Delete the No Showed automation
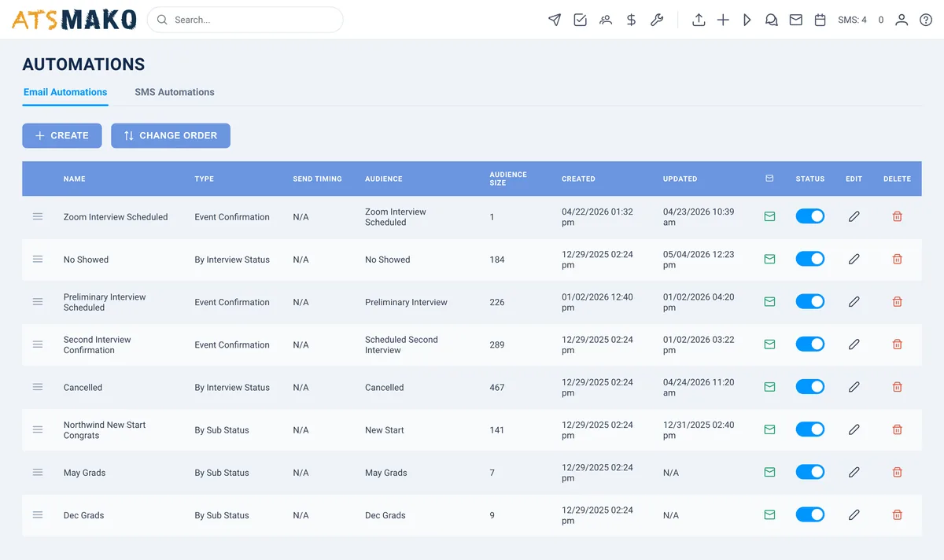944x560 pixels. click(897, 259)
